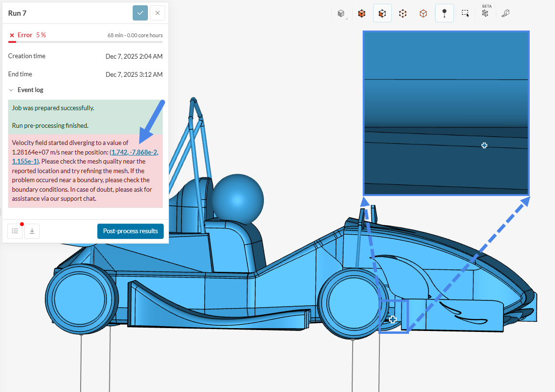Open the run log list icon
Viewport: 555px width, 392px height.
15,231
